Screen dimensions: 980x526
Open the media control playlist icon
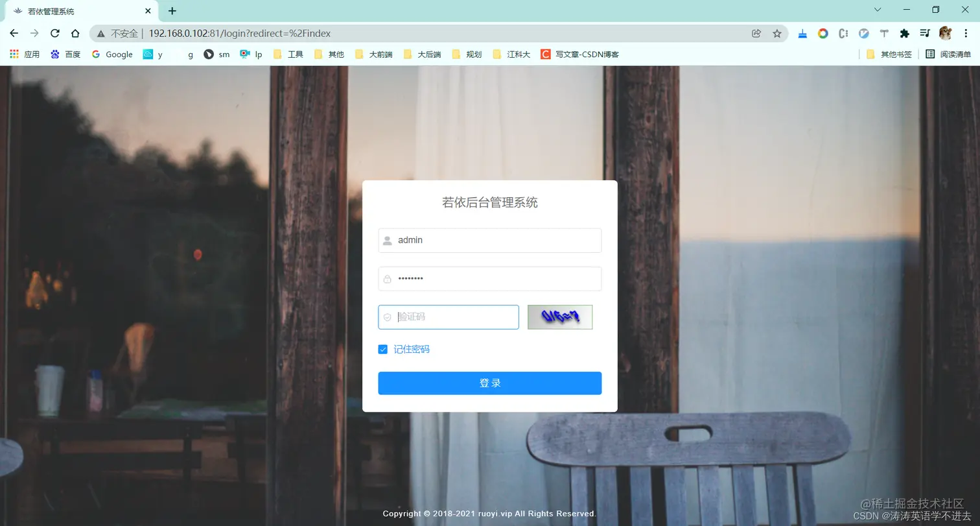(925, 33)
